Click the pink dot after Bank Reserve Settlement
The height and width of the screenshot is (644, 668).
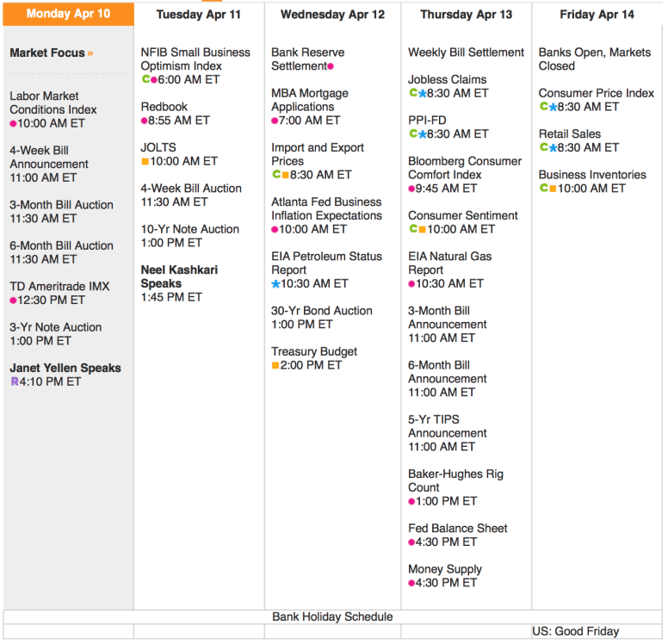(x=331, y=66)
